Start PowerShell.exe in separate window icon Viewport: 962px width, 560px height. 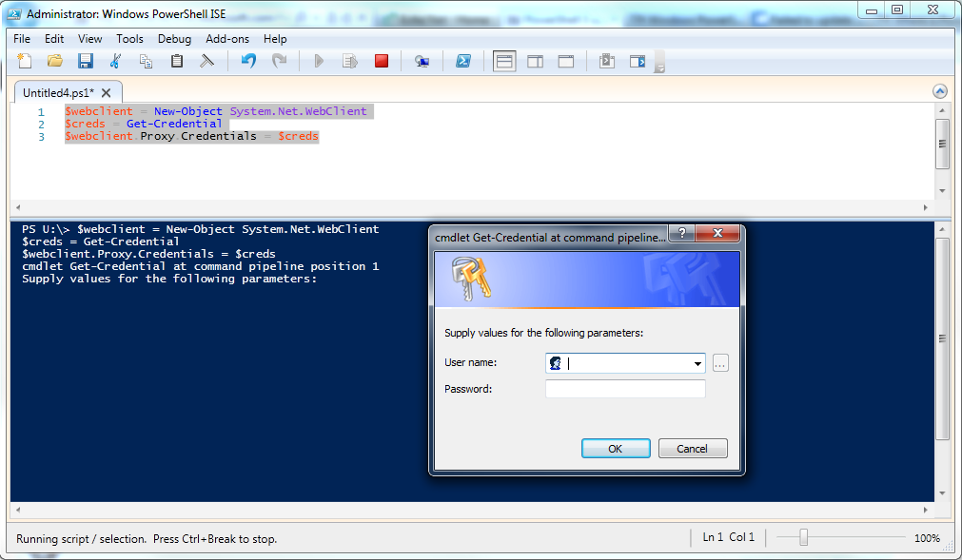pyautogui.click(x=463, y=61)
